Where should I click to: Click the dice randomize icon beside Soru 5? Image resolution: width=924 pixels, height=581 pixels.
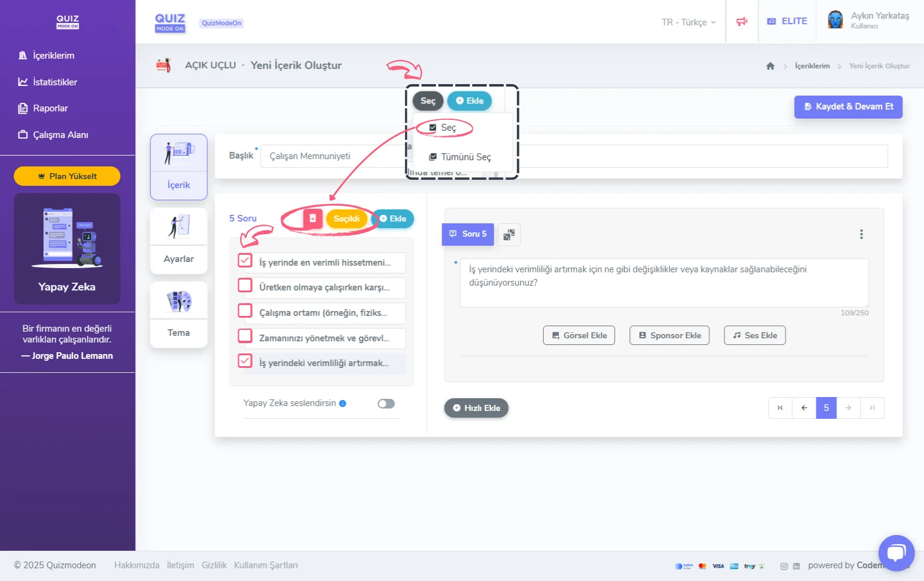[509, 235]
